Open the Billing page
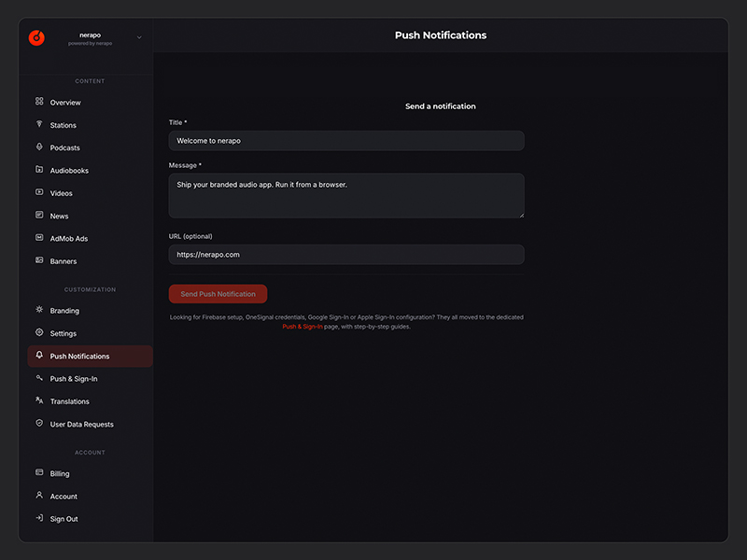The height and width of the screenshot is (560, 747). (90, 474)
